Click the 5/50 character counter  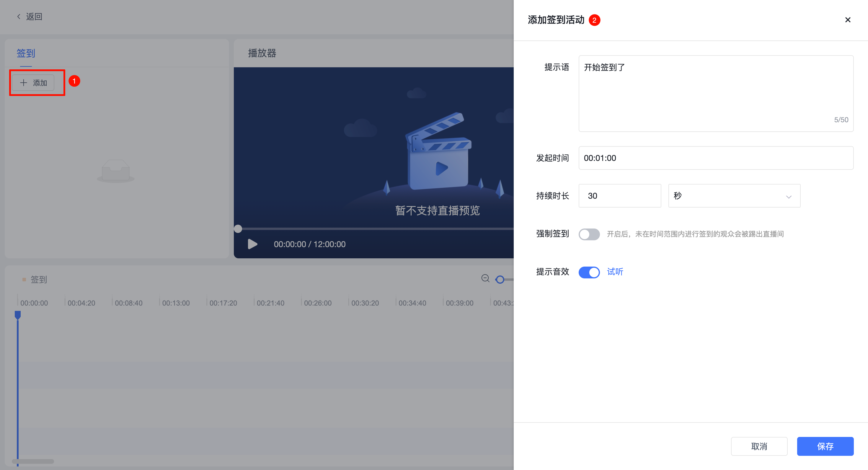(x=841, y=120)
